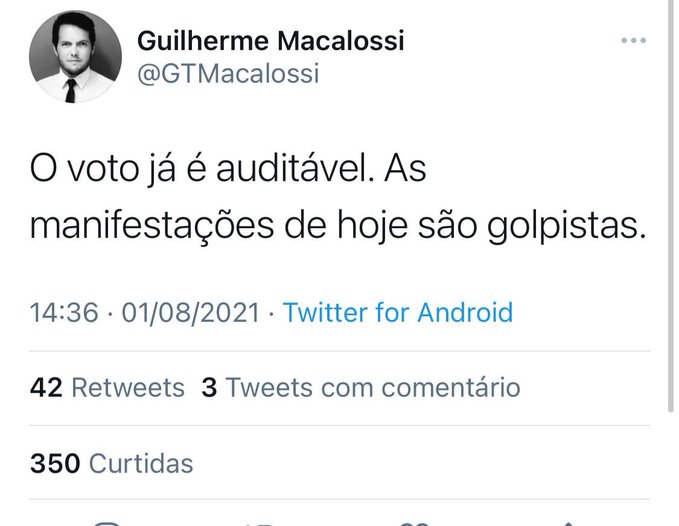Click the reply icon below the tweet
Screen dimensions: 679x526
[108, 522]
